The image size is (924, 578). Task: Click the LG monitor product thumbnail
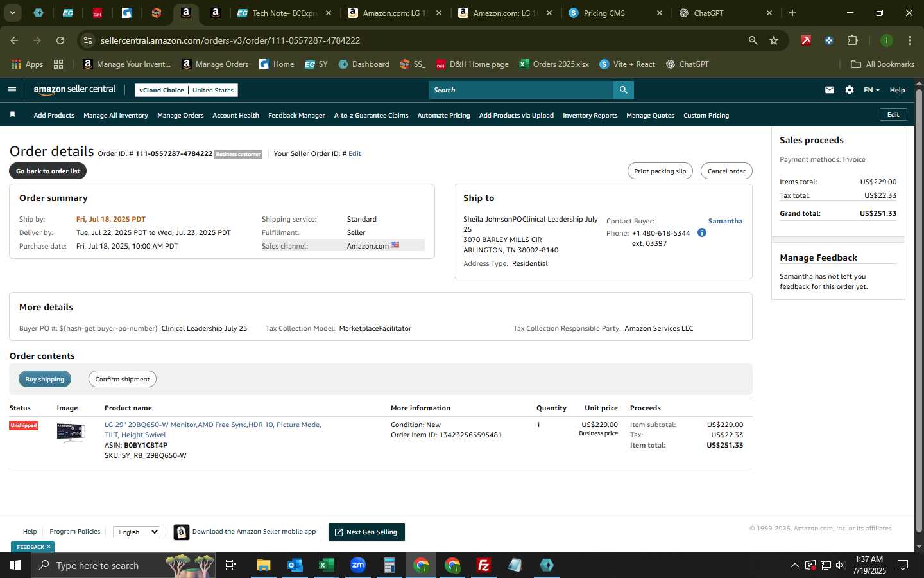(x=71, y=433)
